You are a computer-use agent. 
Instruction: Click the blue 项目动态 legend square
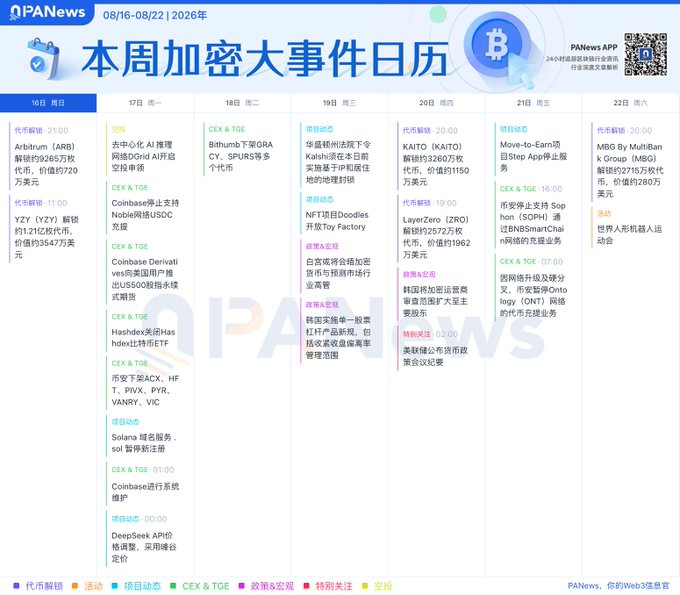point(114,585)
